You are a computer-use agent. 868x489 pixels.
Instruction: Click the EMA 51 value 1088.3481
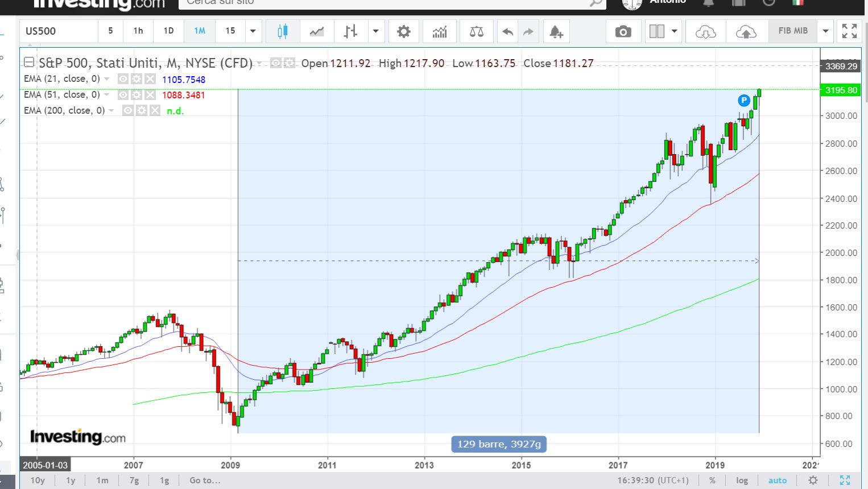pos(183,95)
